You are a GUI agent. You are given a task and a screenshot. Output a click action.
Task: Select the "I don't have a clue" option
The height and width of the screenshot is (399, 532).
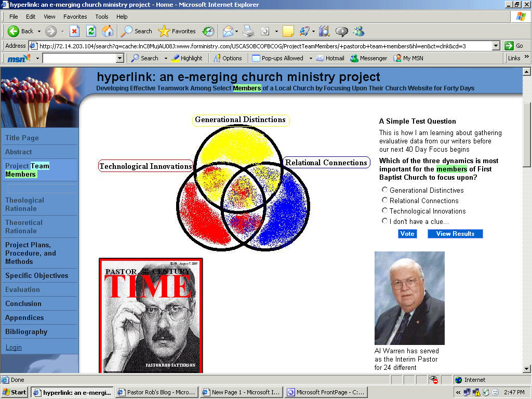385,221
